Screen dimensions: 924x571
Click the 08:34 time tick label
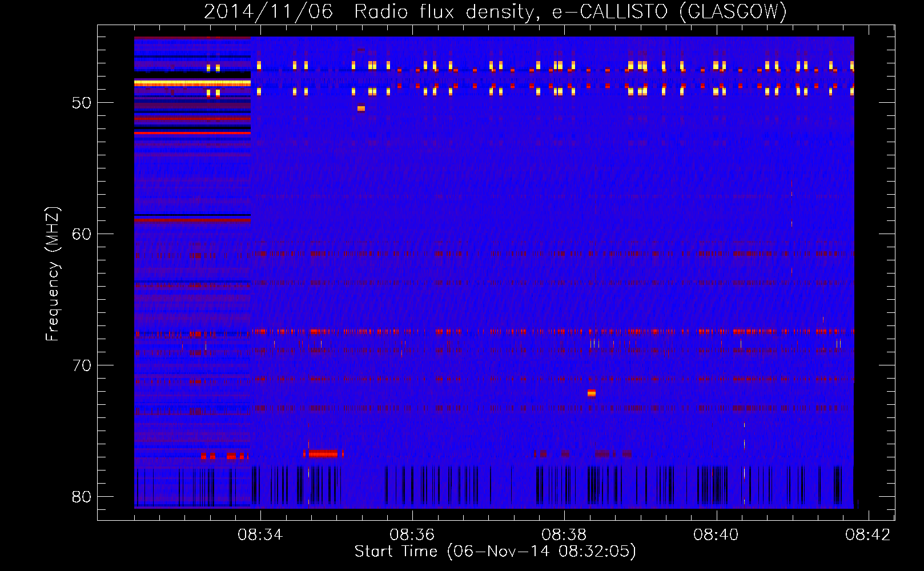(x=260, y=535)
